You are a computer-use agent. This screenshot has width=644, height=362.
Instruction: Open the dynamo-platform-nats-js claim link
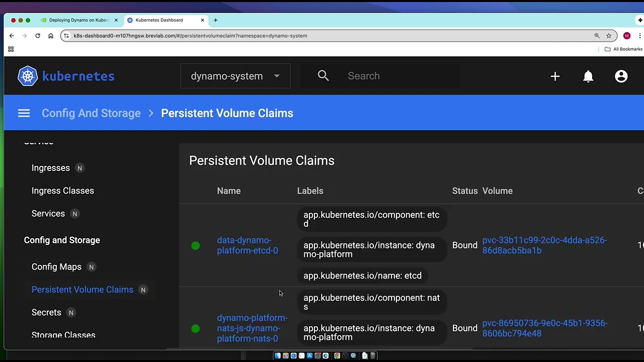pos(252,328)
